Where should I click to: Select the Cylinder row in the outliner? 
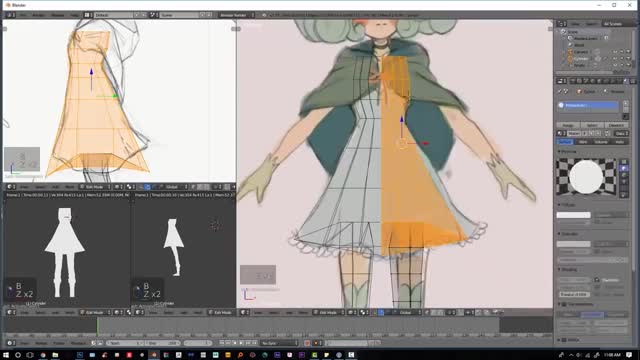point(581,59)
